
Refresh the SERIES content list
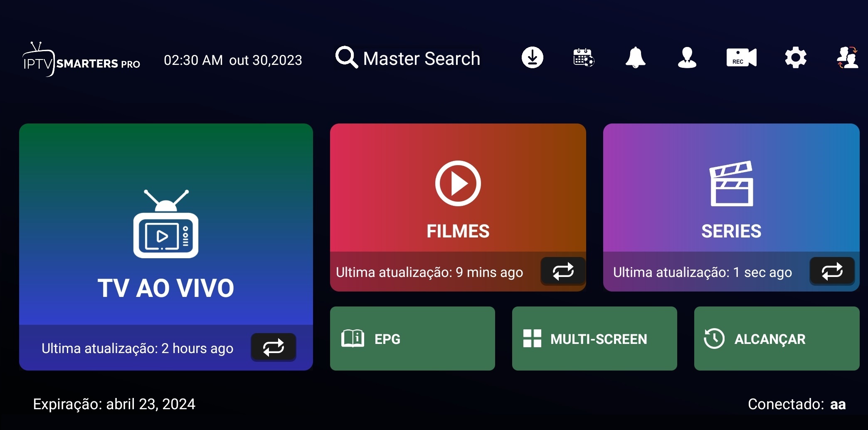(832, 272)
